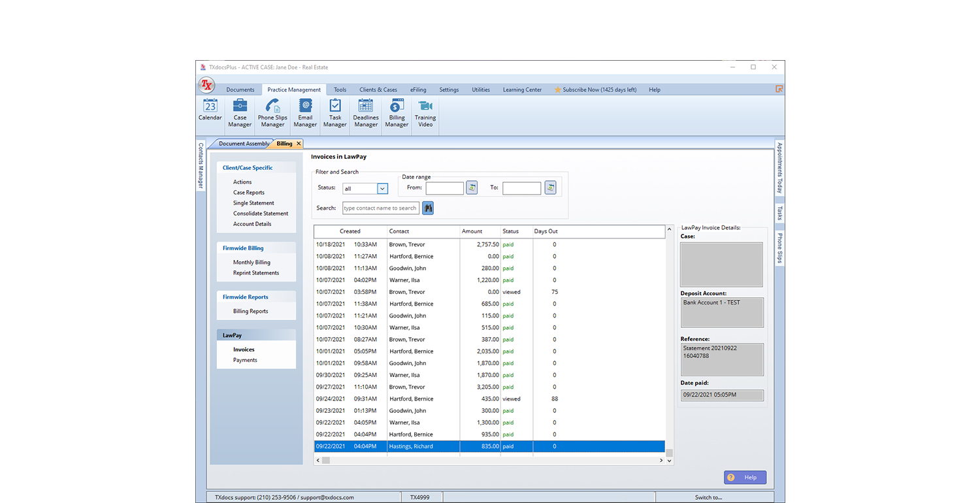Launch Phone Slips Manager
Image resolution: width=980 pixels, height=503 pixels.
click(x=272, y=113)
